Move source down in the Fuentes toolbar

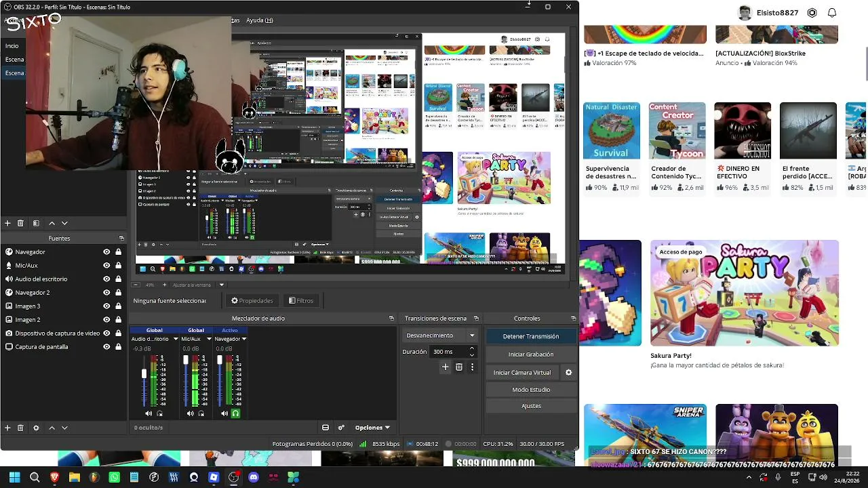coord(64,428)
